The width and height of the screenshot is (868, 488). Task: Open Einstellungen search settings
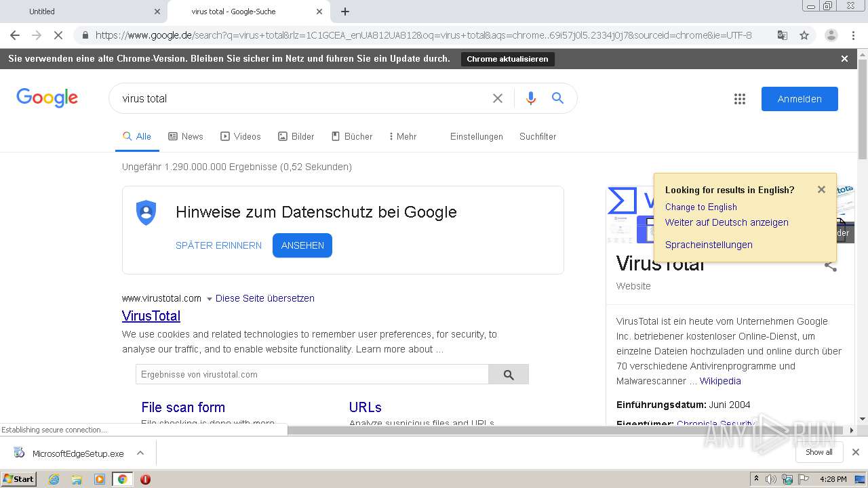(477, 136)
